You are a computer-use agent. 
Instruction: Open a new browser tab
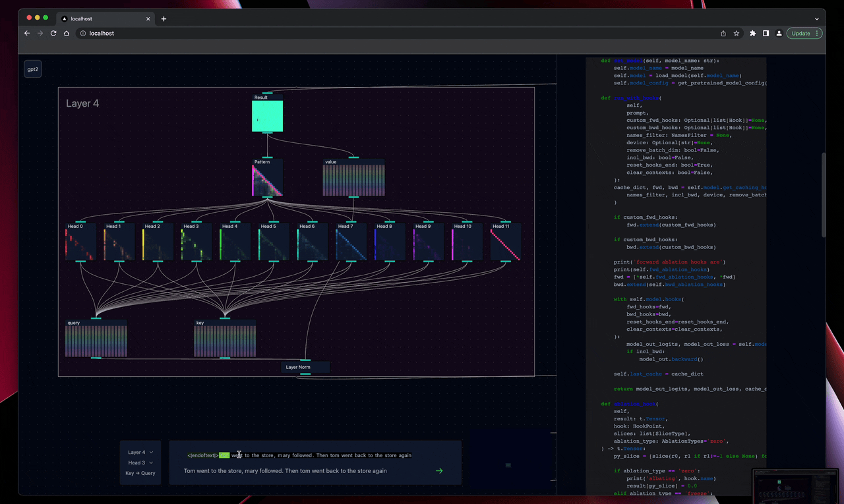tap(164, 18)
